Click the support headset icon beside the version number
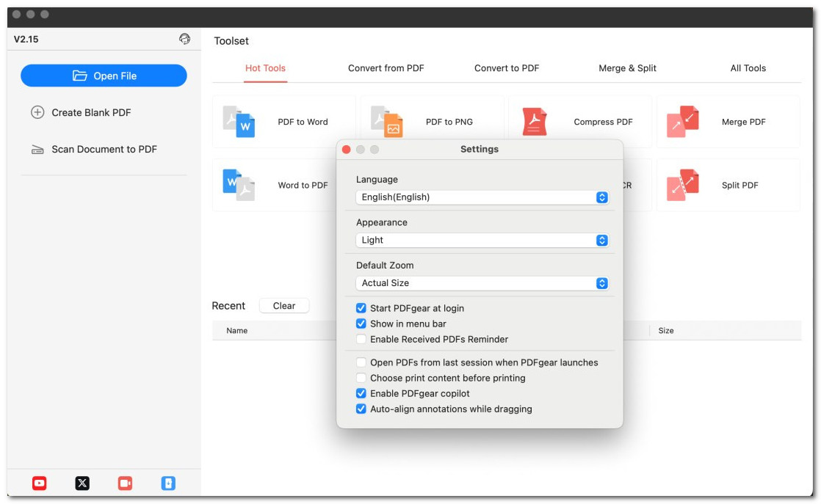 (x=184, y=39)
